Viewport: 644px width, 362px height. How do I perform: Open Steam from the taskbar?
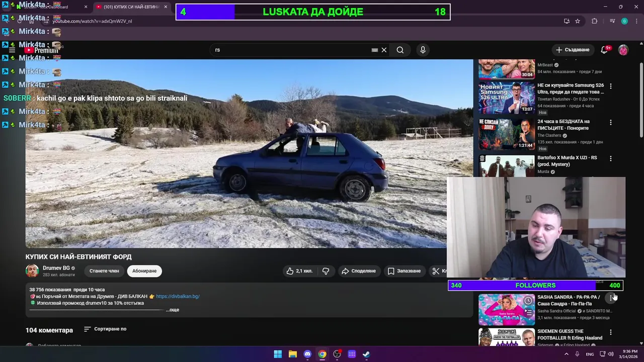click(x=366, y=354)
